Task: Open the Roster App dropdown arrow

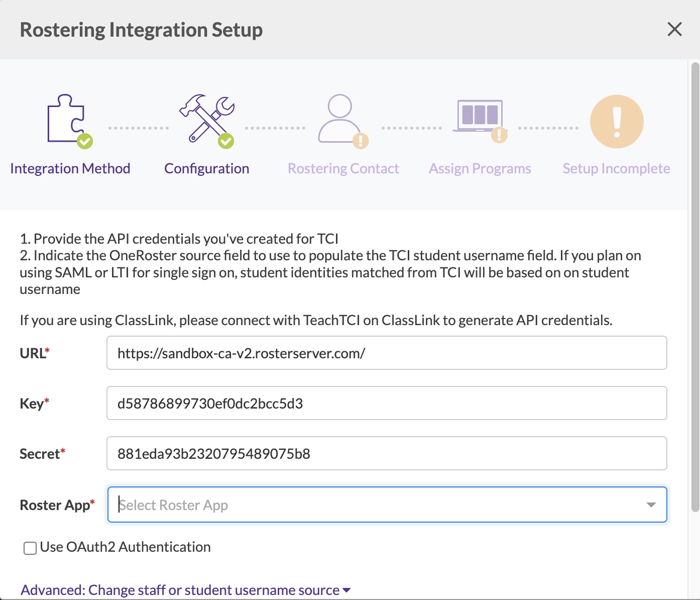Action: point(651,505)
